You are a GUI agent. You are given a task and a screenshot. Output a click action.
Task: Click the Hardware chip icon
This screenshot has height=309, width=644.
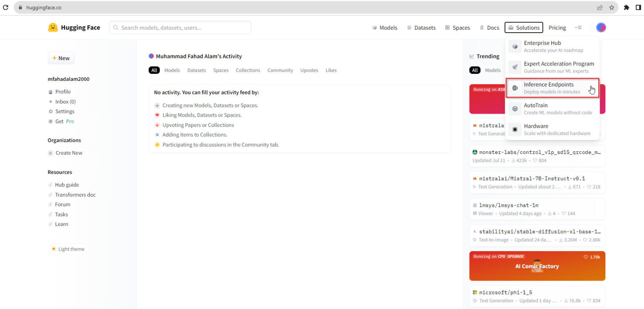pyautogui.click(x=515, y=130)
